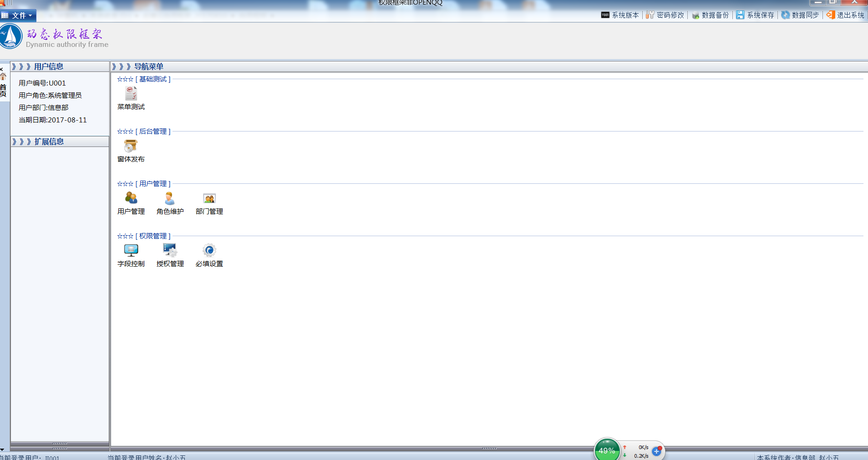Click the 系统保存 floppy disk icon
Image resolution: width=868 pixels, height=460 pixels.
(x=740, y=15)
